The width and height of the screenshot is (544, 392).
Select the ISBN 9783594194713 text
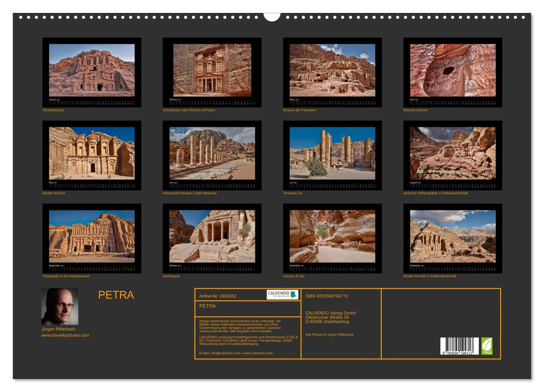click(327, 296)
